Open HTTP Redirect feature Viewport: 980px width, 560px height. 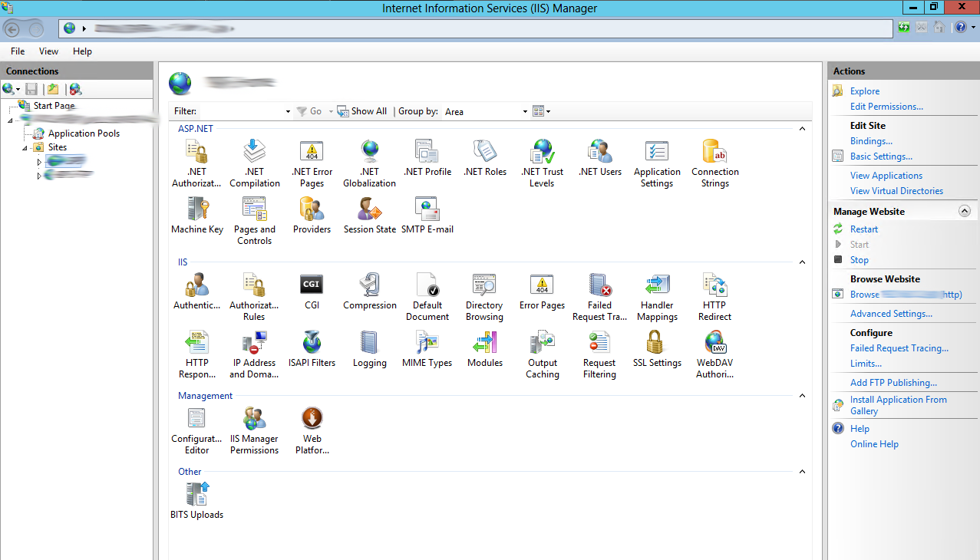point(714,297)
